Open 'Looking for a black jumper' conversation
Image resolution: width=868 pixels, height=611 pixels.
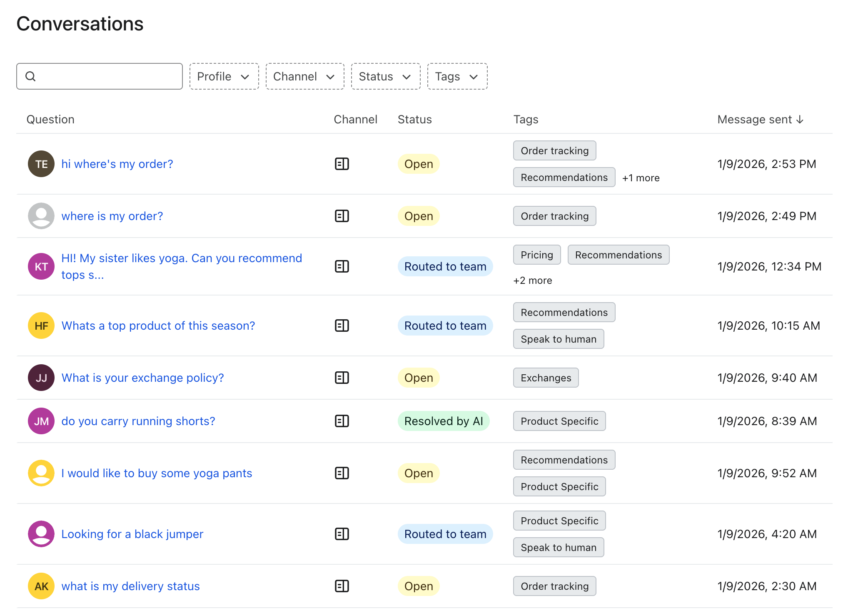tap(132, 534)
